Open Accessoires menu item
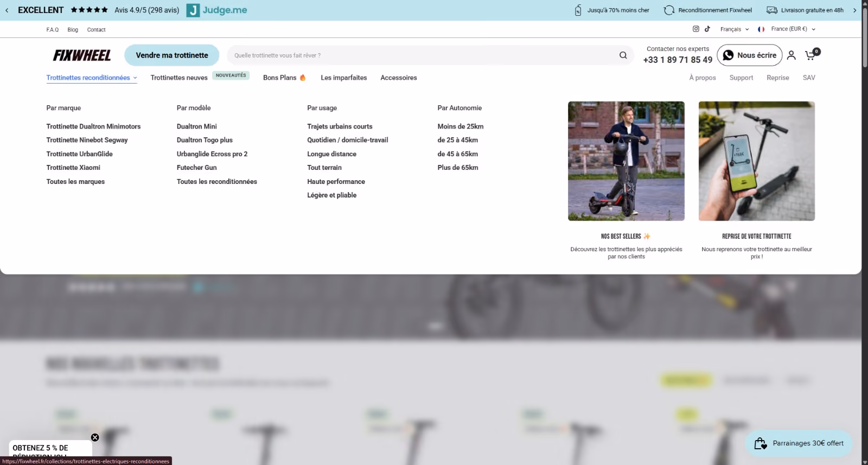The width and height of the screenshot is (868, 465). [x=399, y=78]
